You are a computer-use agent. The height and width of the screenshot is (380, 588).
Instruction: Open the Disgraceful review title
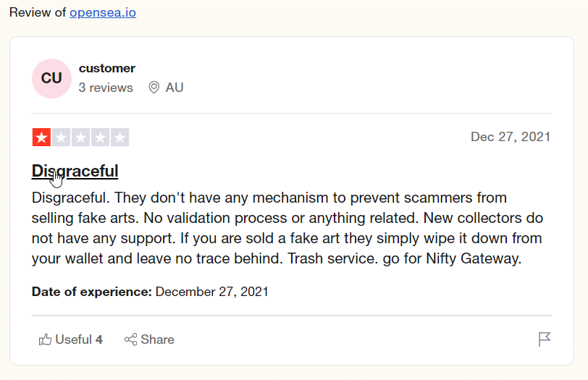point(75,171)
